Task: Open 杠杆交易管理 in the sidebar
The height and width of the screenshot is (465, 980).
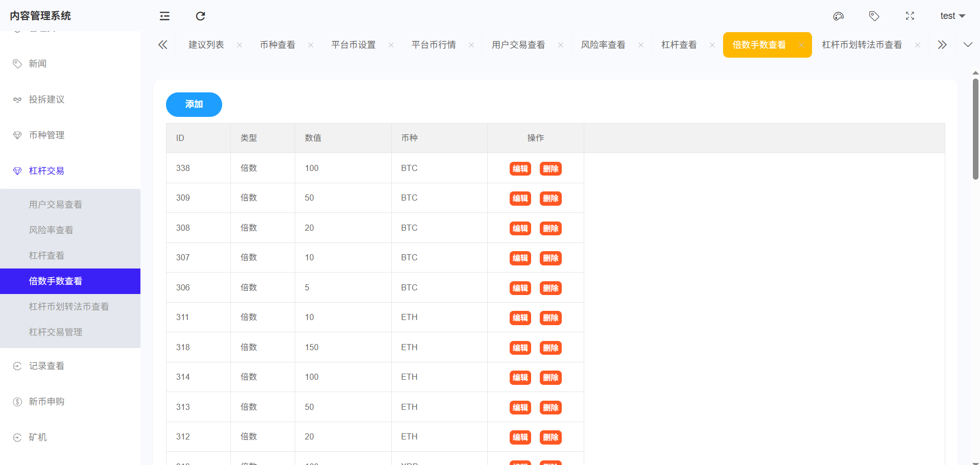Action: [x=56, y=332]
